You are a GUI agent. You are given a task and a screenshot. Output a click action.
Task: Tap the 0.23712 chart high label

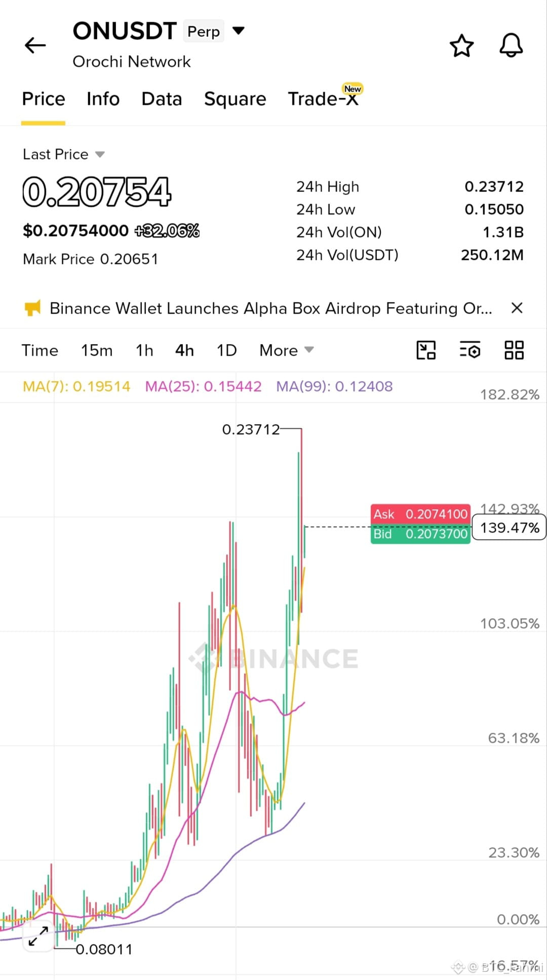click(x=251, y=430)
